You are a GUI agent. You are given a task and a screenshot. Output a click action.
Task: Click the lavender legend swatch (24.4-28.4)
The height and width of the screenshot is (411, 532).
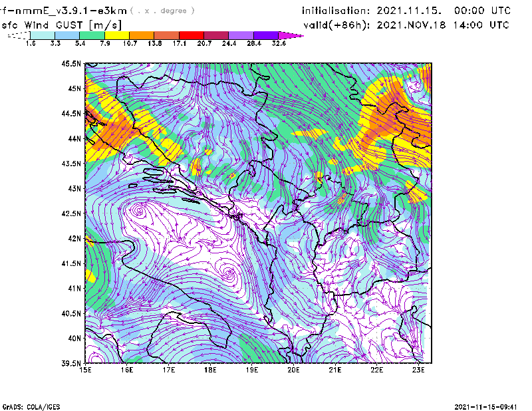[241, 35]
